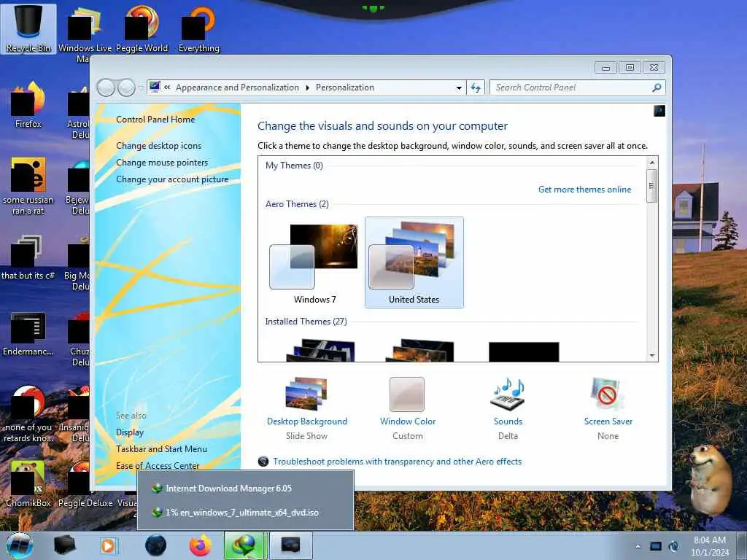This screenshot has width=747, height=560.
Task: Click the Back navigation button
Action: (x=106, y=87)
